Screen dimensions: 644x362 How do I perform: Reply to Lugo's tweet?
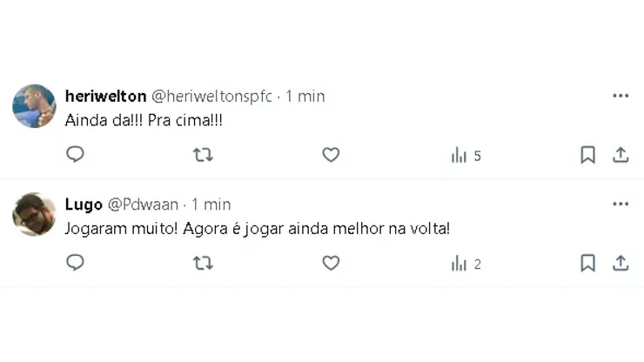(76, 263)
